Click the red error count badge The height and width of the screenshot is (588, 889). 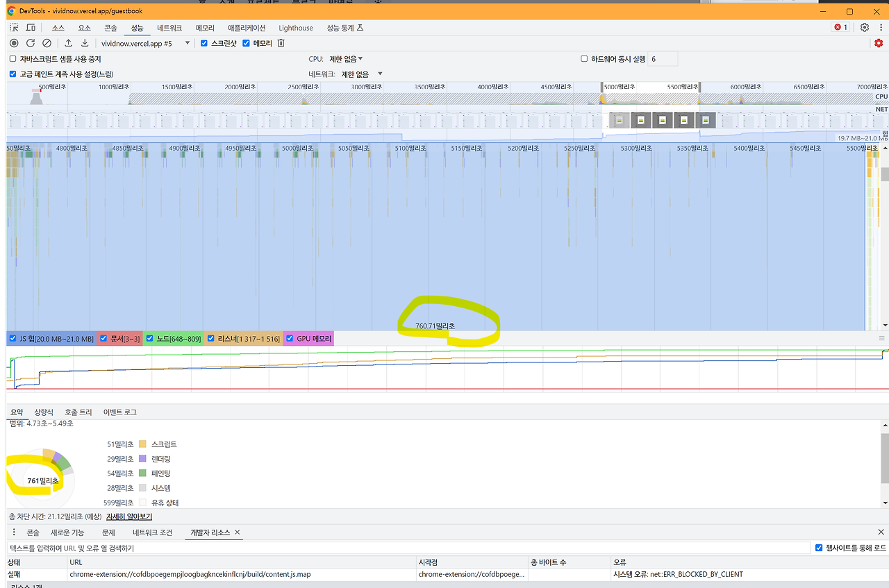click(841, 28)
